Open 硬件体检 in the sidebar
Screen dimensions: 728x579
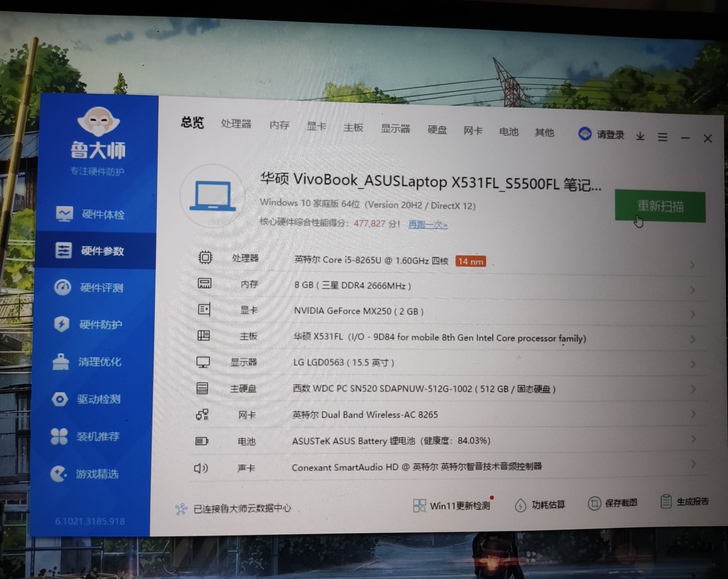point(91,215)
